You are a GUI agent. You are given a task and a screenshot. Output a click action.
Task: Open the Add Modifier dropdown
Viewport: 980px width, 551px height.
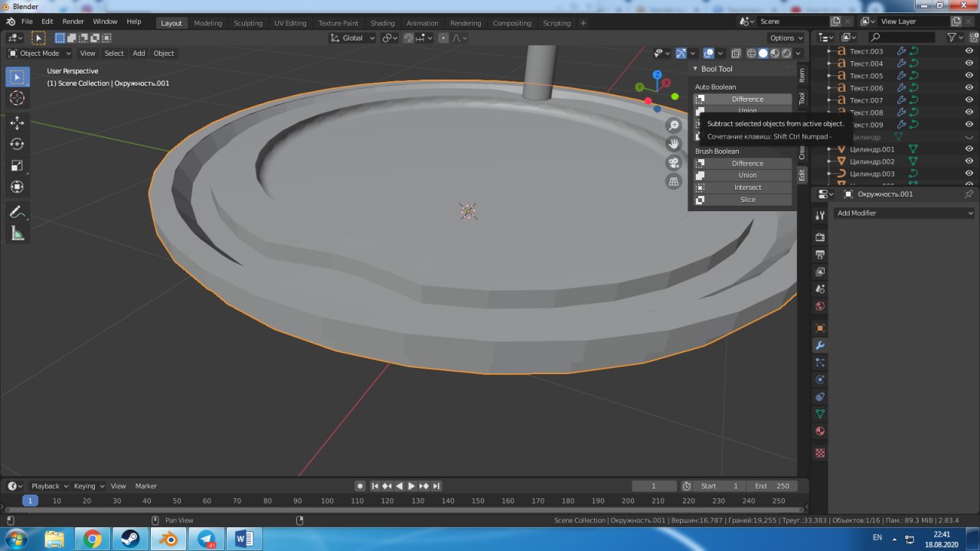point(904,214)
